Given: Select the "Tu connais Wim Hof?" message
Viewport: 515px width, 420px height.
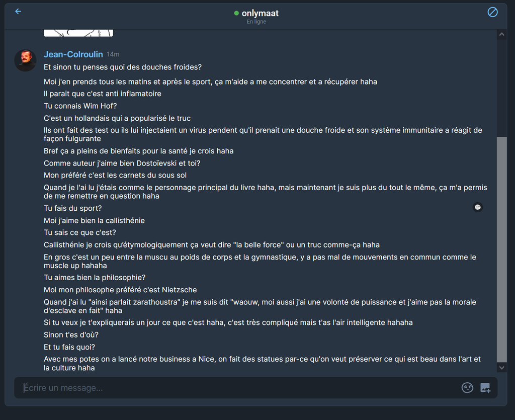Looking at the screenshot, I should (x=80, y=106).
